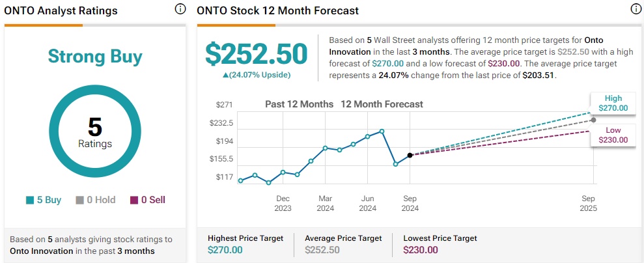Click the Average Price Target value $252.50
This screenshot has height=263, width=644.
coord(322,249)
